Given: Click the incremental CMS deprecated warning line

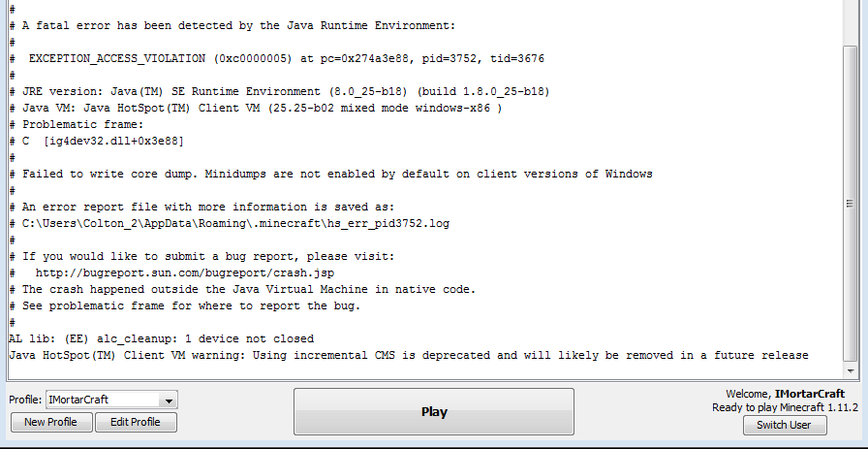Looking at the screenshot, I should [407, 355].
